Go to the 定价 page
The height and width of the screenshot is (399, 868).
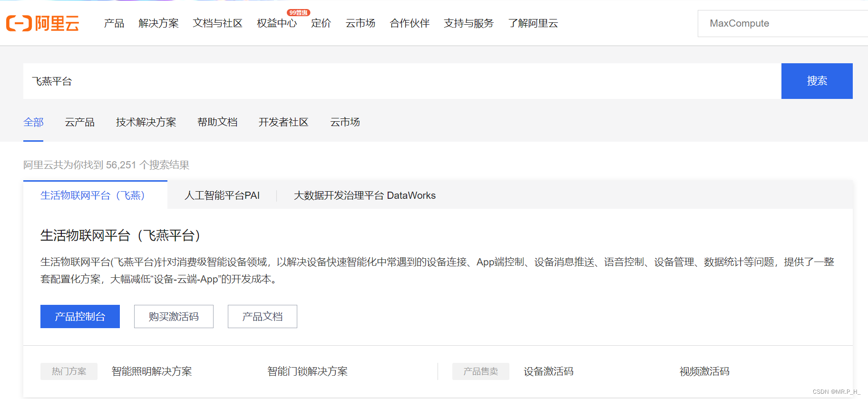click(x=321, y=23)
